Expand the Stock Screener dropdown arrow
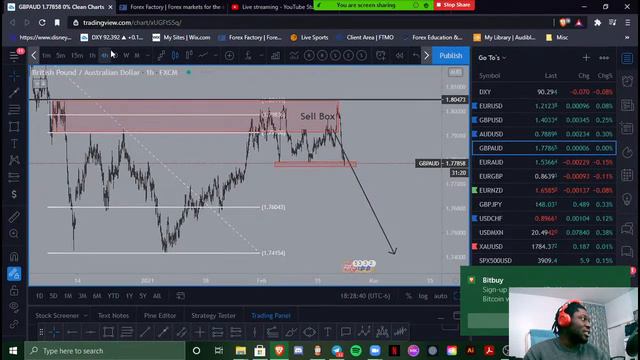 85,316
